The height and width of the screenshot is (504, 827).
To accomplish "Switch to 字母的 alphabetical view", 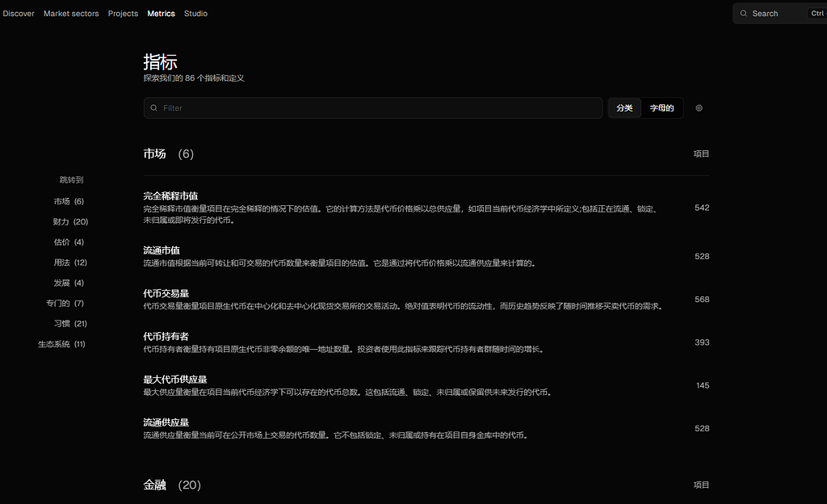I will point(661,108).
